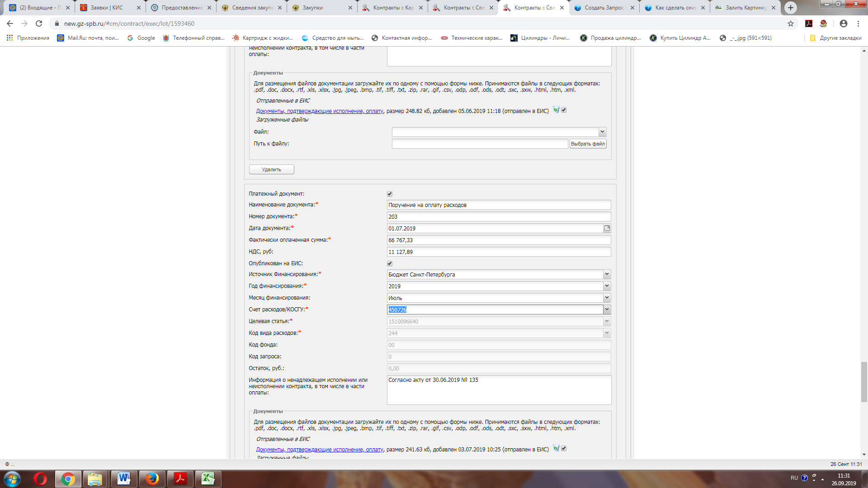The width and height of the screenshot is (868, 488).
Task: Open the Приложения apps shortcut in bookmarks bar
Action: coord(28,38)
